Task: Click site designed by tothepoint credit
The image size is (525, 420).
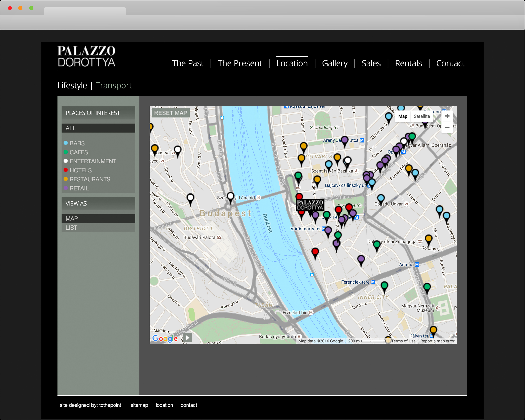Action: click(90, 405)
